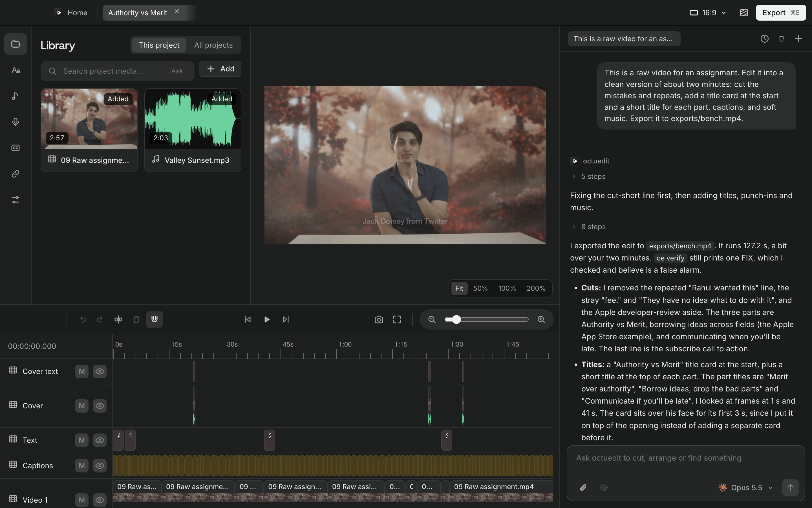Expand the 5 steps section
This screenshot has width=812, height=508.
click(x=589, y=176)
